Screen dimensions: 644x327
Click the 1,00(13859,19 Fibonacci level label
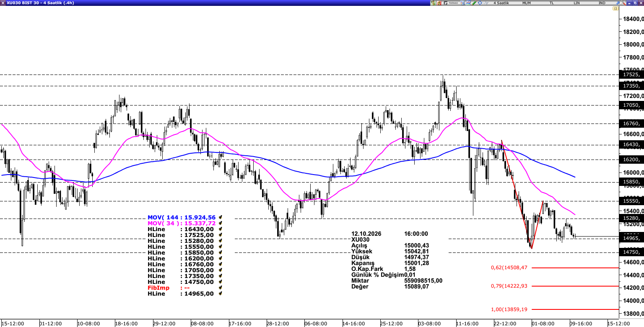(x=509, y=309)
